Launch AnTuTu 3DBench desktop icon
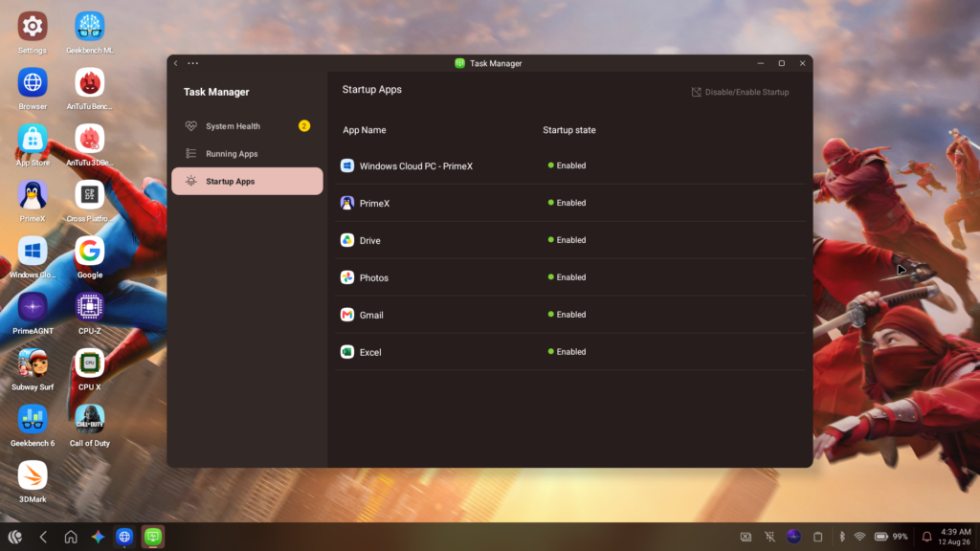 (89, 139)
